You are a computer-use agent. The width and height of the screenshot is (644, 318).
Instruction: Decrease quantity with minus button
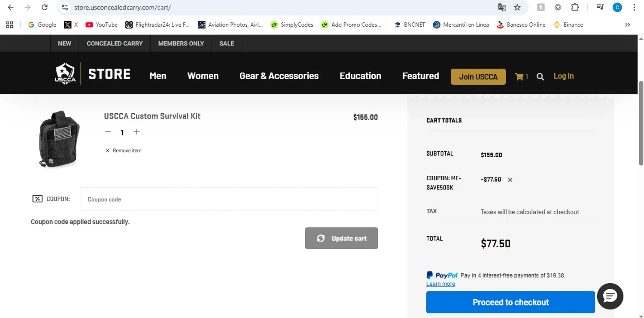pos(108,132)
